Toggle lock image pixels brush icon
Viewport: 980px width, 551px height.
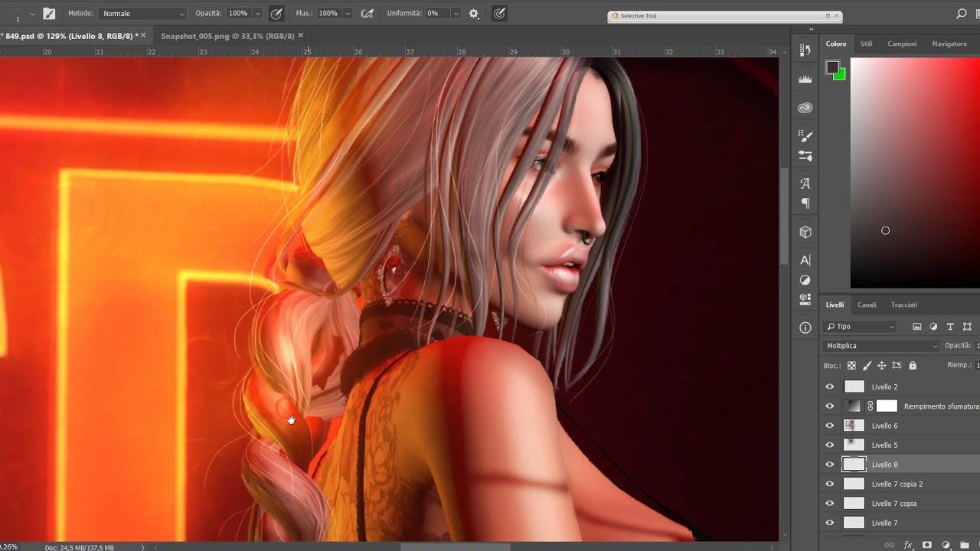point(867,366)
